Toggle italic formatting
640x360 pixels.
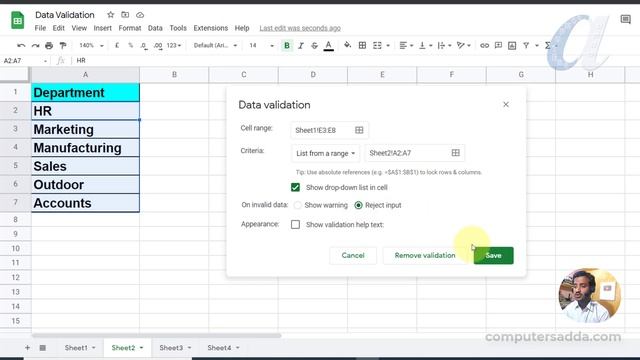301,45
